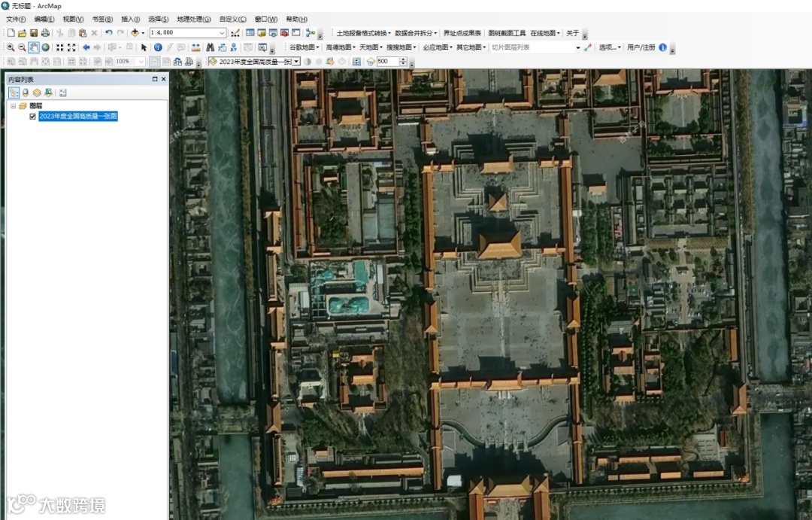
Task: Click the 关于 button
Action: click(572, 33)
